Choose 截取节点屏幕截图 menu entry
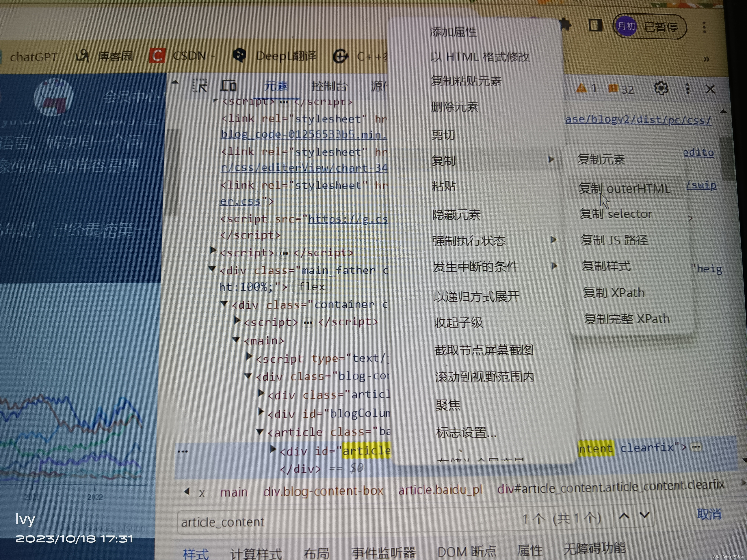Screen dimensions: 747x560 tap(484, 350)
